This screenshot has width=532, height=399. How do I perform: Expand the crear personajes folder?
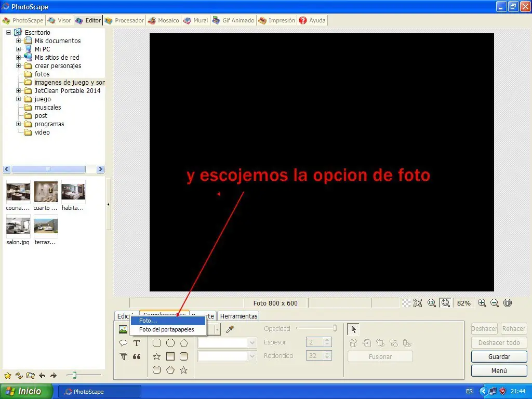(x=18, y=66)
